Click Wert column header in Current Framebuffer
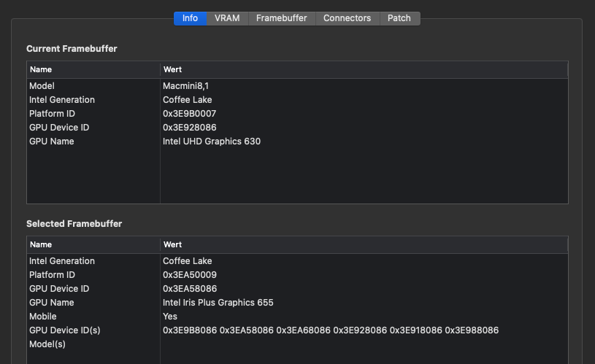Screen dimensions: 595x364 click(x=364, y=70)
